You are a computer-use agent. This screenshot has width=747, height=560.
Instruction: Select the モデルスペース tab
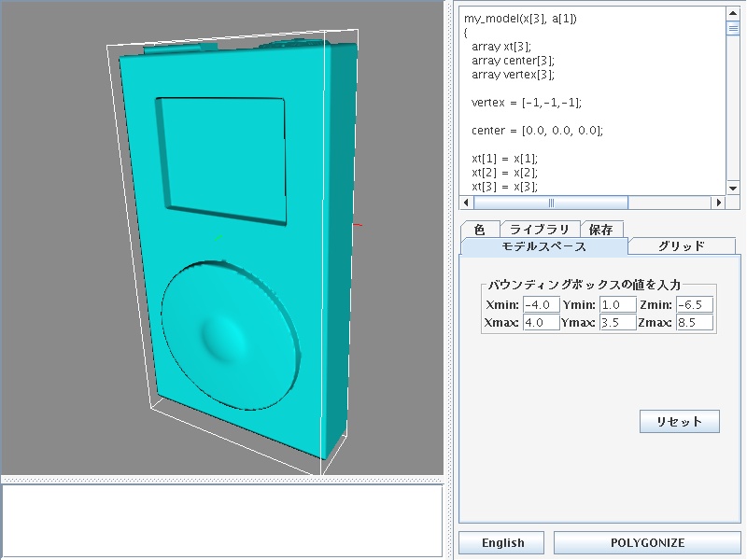[x=544, y=246]
